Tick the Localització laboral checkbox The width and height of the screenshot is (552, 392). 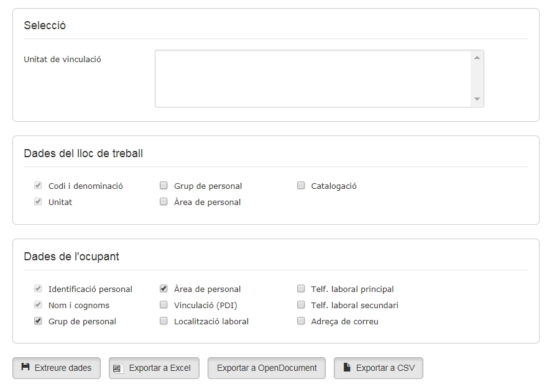tap(163, 321)
